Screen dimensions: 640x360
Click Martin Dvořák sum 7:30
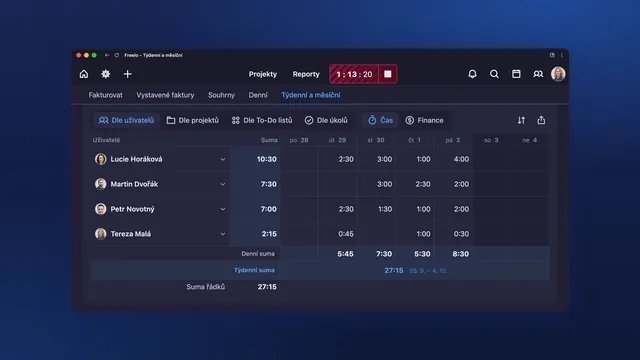269,184
